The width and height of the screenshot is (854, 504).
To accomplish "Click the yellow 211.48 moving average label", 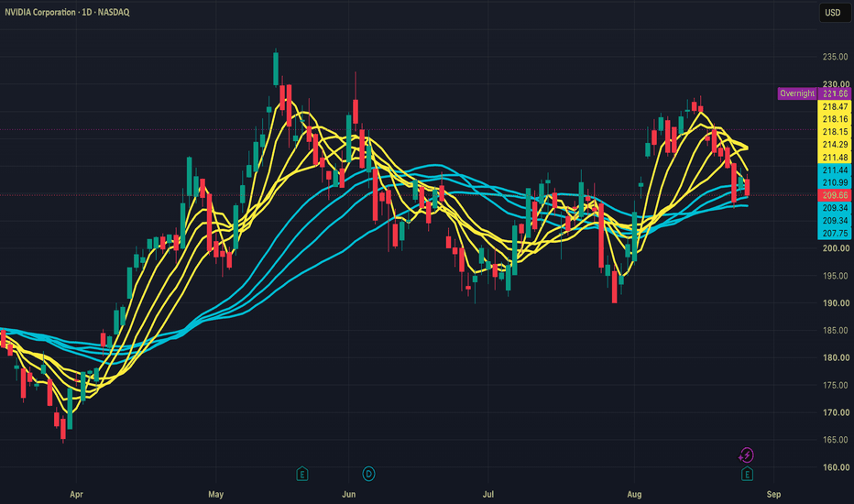I will click(835, 158).
